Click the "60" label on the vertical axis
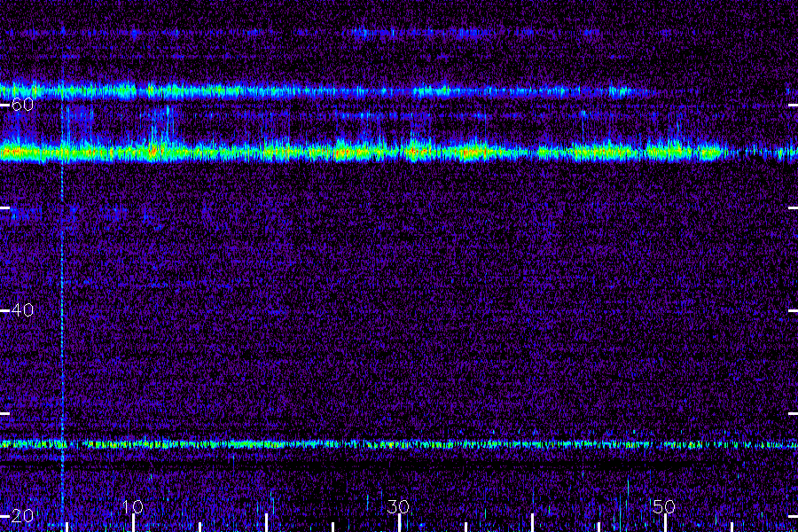This screenshot has height=532, width=798. click(x=22, y=105)
